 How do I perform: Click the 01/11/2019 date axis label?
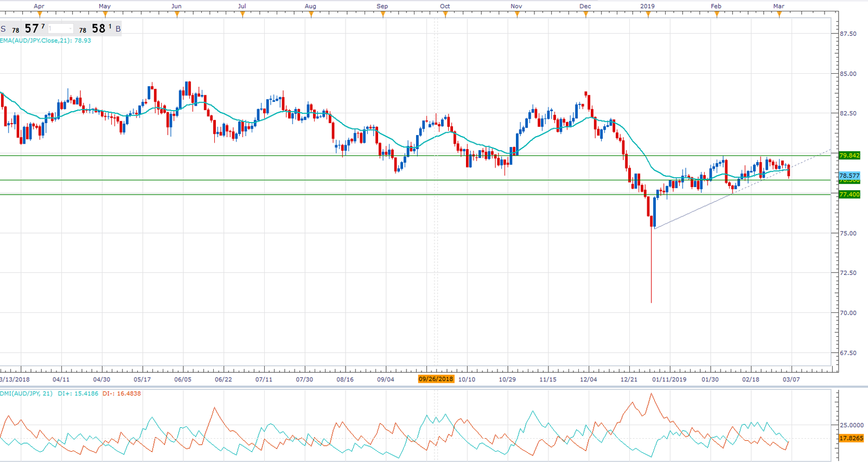(x=669, y=380)
